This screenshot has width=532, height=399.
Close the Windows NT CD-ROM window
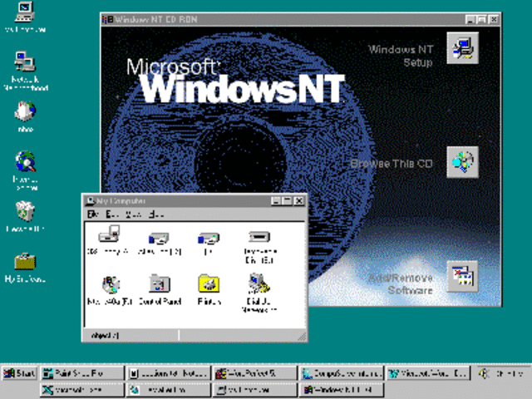[494, 19]
